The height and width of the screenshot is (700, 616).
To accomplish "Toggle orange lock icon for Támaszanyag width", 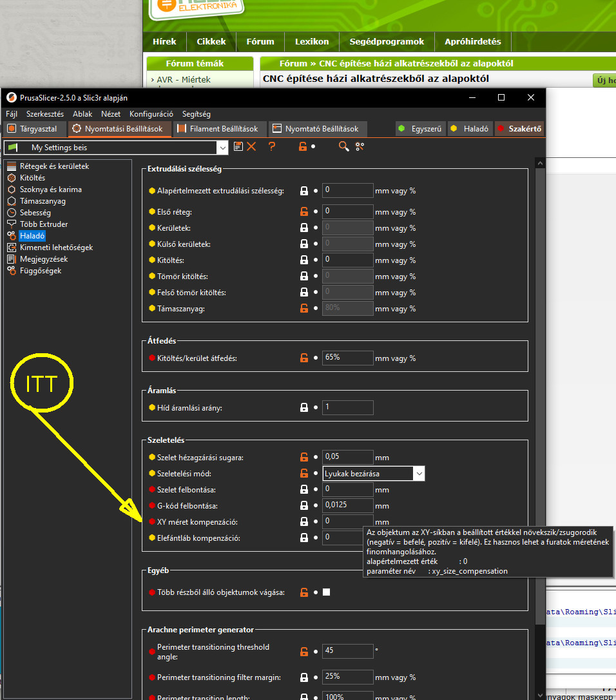I will tap(304, 308).
